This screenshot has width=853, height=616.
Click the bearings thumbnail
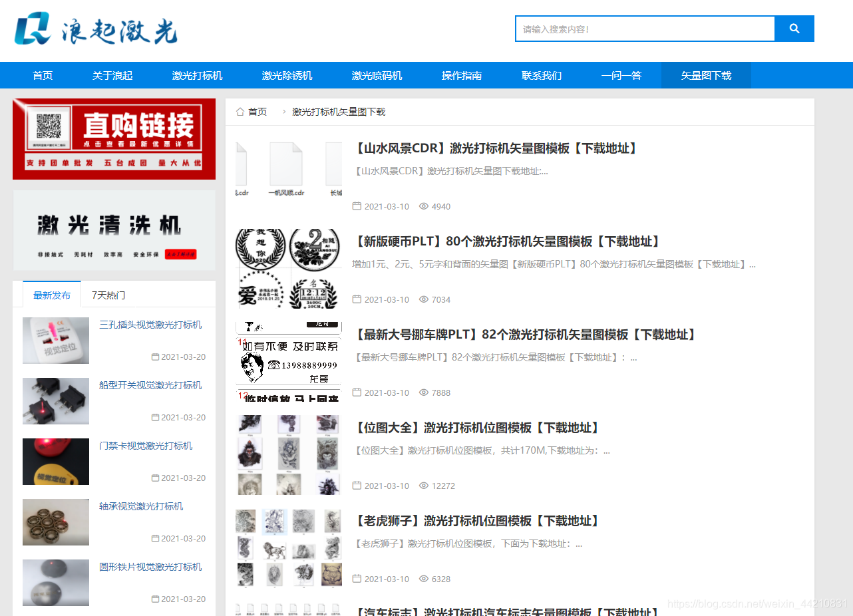coord(56,522)
